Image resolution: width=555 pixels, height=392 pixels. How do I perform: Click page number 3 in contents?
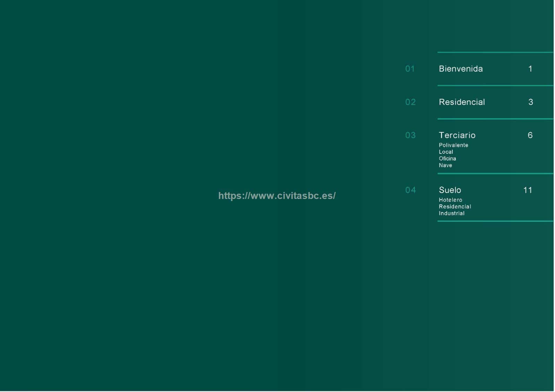(530, 102)
